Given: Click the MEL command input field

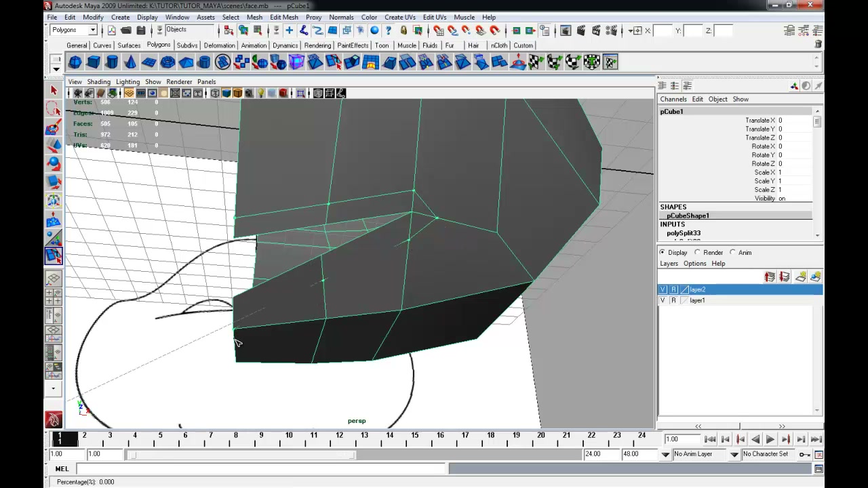Looking at the screenshot, I should (x=261, y=468).
